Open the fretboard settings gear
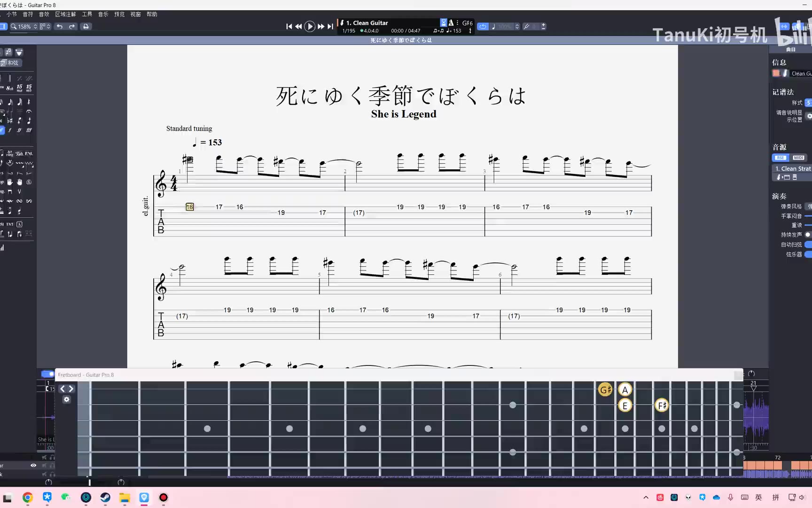Screen dimensions: 812x508 pyautogui.click(x=67, y=399)
